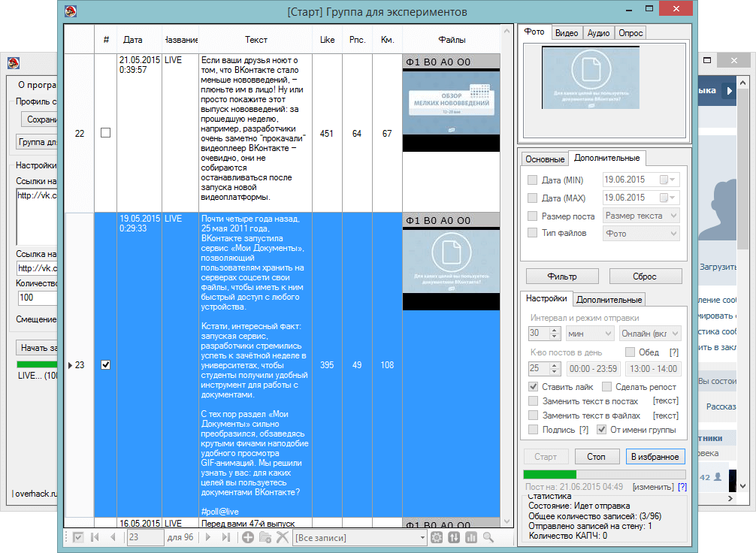The height and width of the screenshot is (553, 756).
Task: Go to the last record
Action: [x=226, y=537]
